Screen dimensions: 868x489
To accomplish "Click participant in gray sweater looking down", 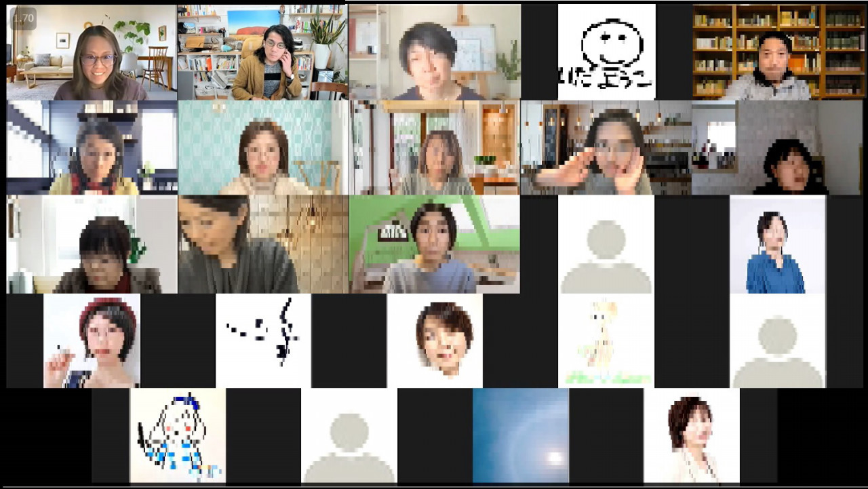I will (x=262, y=244).
